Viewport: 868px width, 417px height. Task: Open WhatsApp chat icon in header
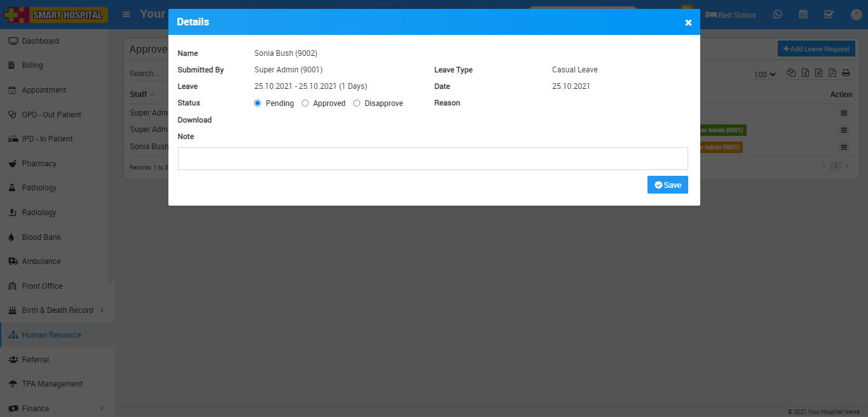[x=778, y=15]
